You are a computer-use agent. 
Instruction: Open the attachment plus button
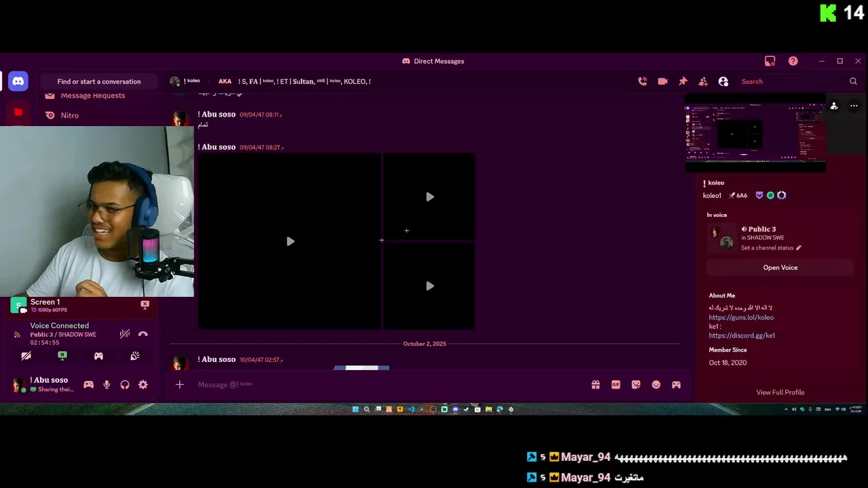coord(180,384)
